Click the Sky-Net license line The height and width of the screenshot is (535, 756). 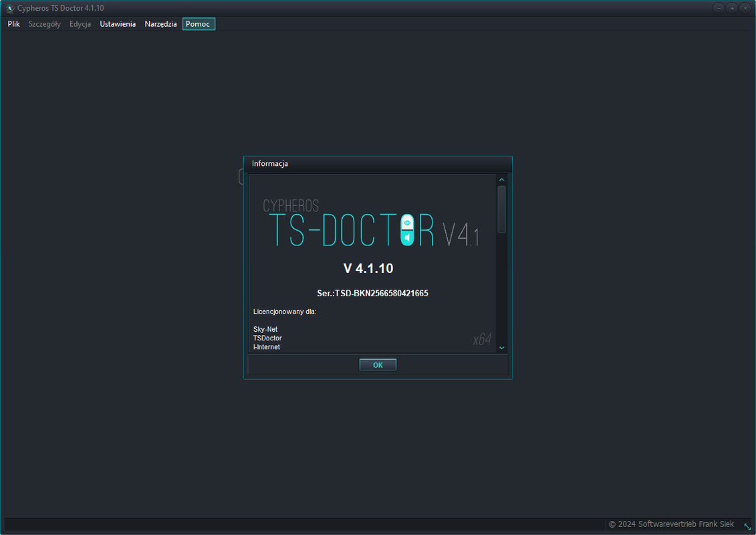[x=265, y=330]
